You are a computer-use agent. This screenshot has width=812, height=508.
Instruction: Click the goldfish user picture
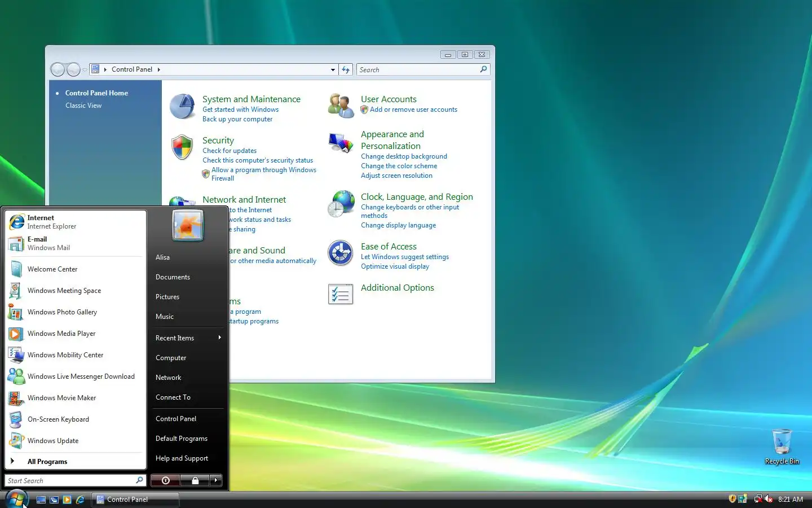click(188, 225)
